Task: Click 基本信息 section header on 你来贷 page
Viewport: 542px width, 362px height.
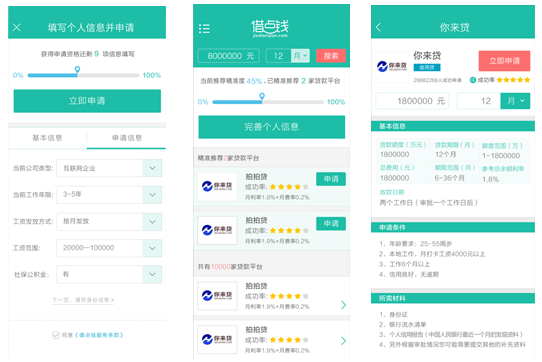Action: pos(453,126)
